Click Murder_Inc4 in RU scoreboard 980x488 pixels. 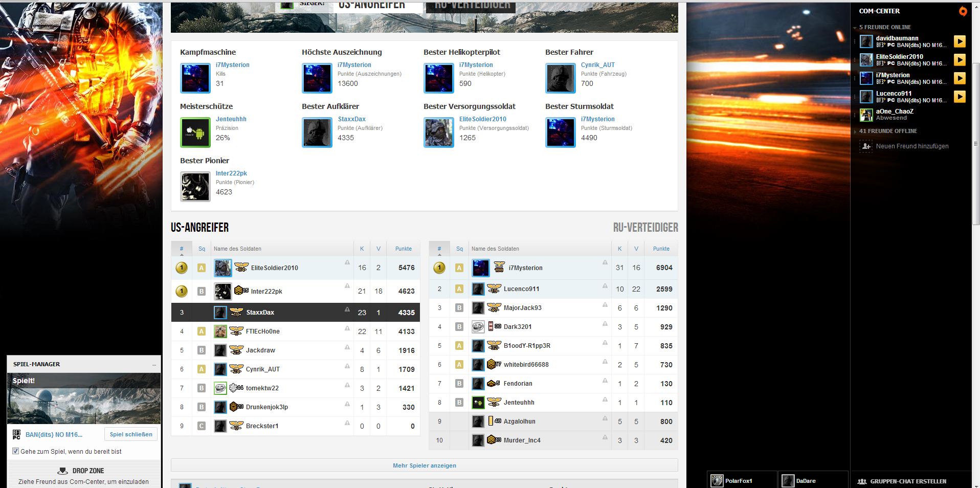tap(522, 440)
